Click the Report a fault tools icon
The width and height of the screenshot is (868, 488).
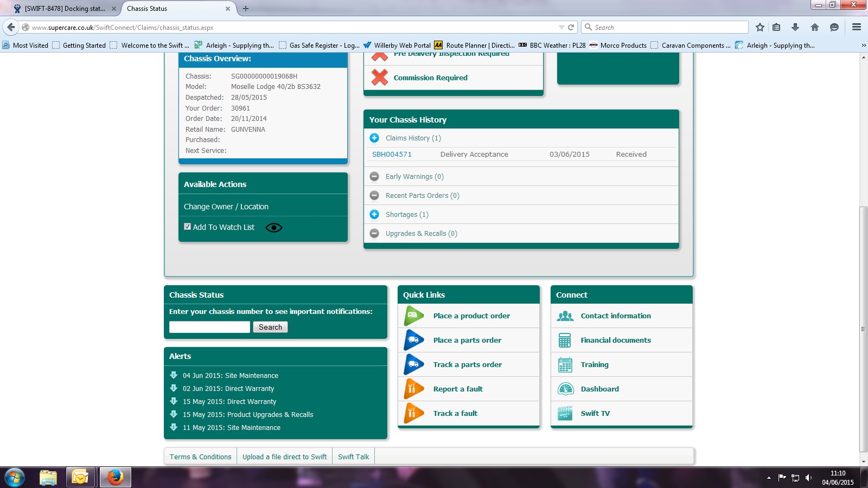[x=414, y=389]
